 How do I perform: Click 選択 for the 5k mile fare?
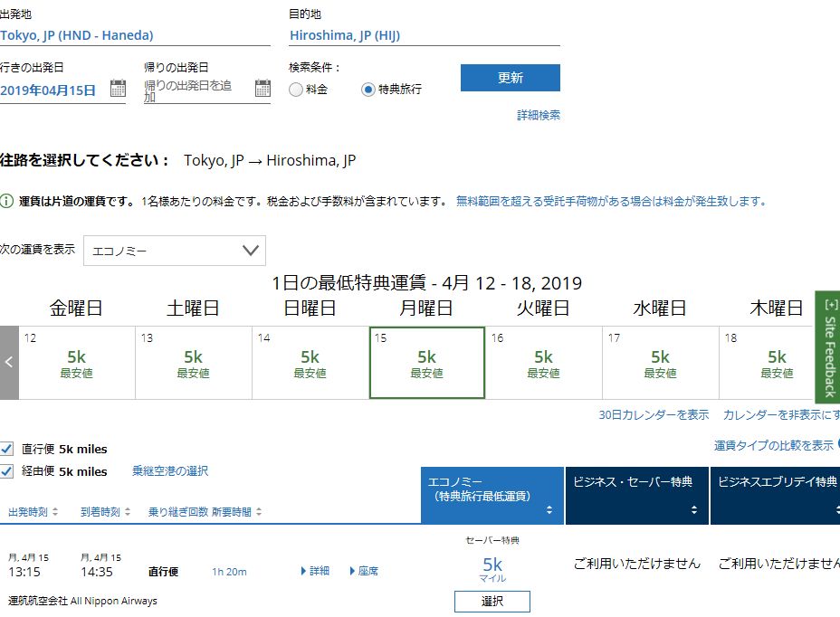pos(492,602)
